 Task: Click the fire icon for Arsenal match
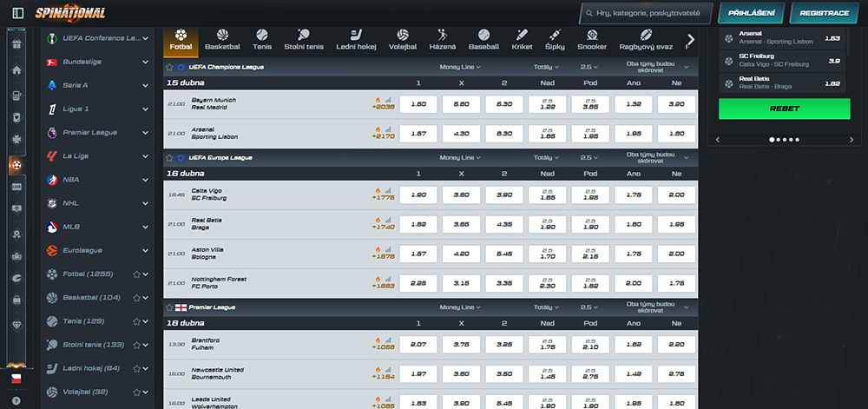pyautogui.click(x=378, y=129)
